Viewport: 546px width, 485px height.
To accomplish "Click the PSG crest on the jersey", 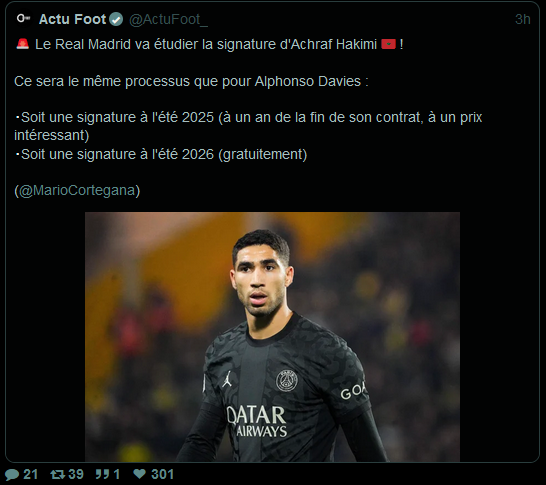I will pos(287,381).
